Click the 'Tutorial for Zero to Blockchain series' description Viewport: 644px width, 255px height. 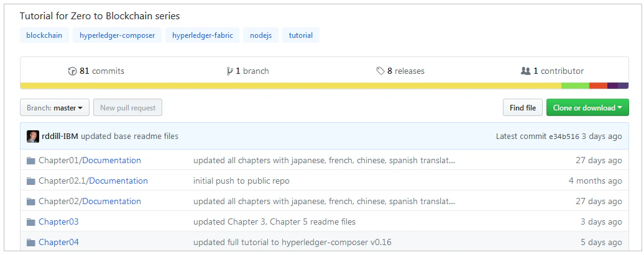click(x=100, y=16)
